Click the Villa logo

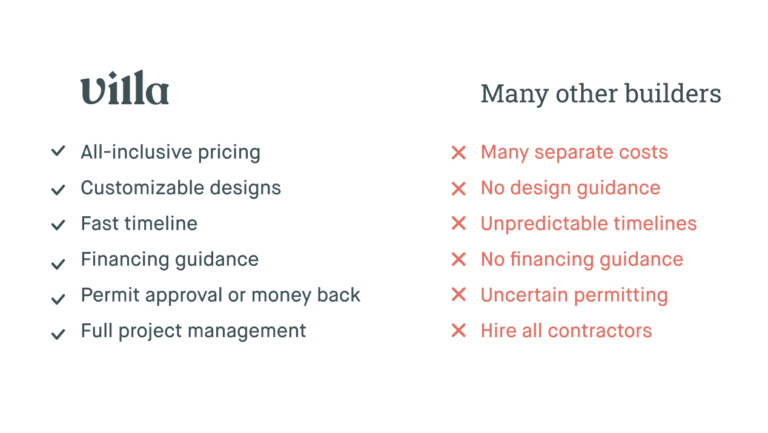click(125, 88)
